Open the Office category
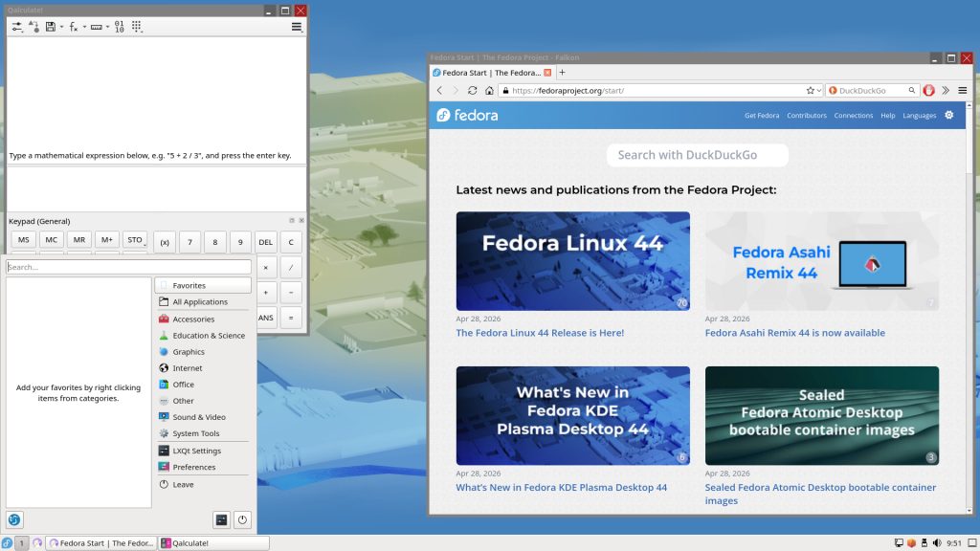 tap(203, 385)
